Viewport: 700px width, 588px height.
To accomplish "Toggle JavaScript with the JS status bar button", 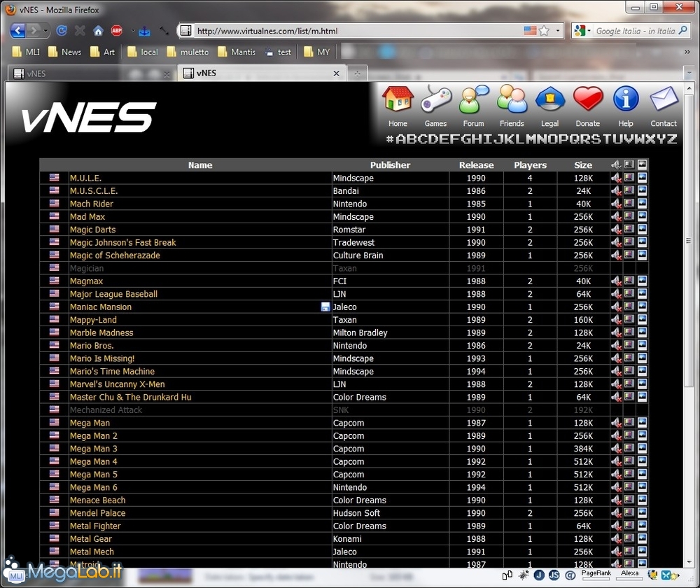I will tap(554, 575).
